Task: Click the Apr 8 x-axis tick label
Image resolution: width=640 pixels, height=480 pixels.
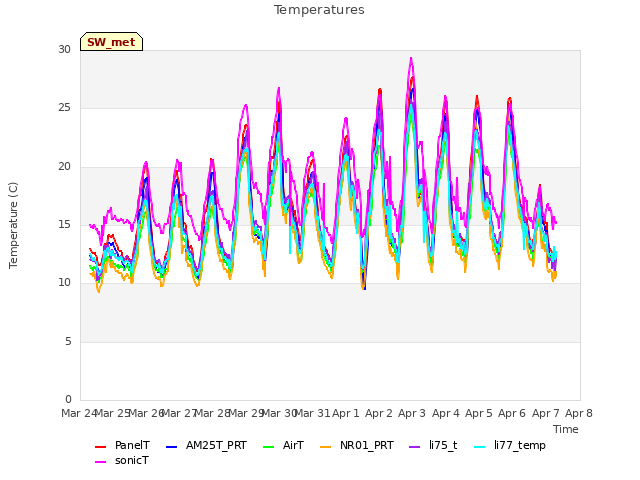Action: [579, 413]
